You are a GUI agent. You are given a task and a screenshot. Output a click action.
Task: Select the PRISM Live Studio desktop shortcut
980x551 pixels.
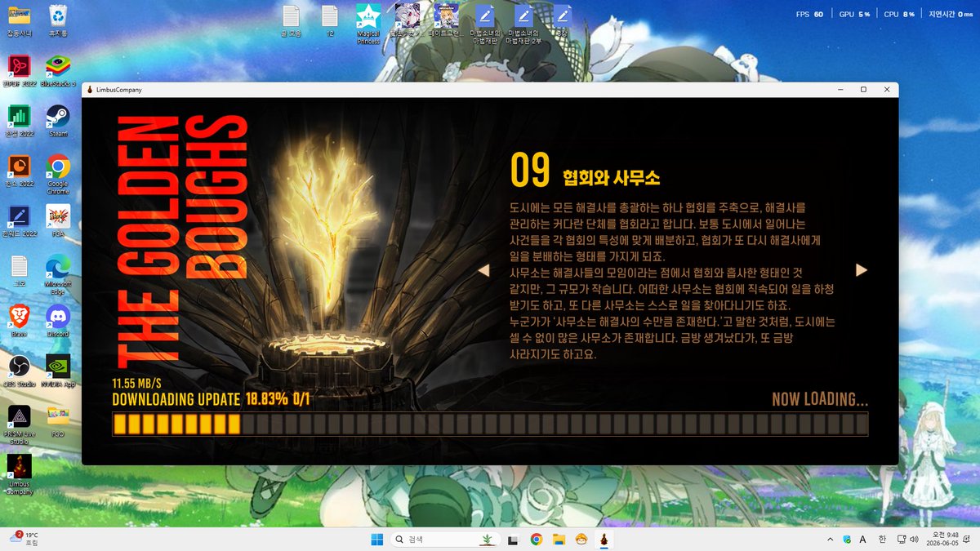pyautogui.click(x=19, y=424)
